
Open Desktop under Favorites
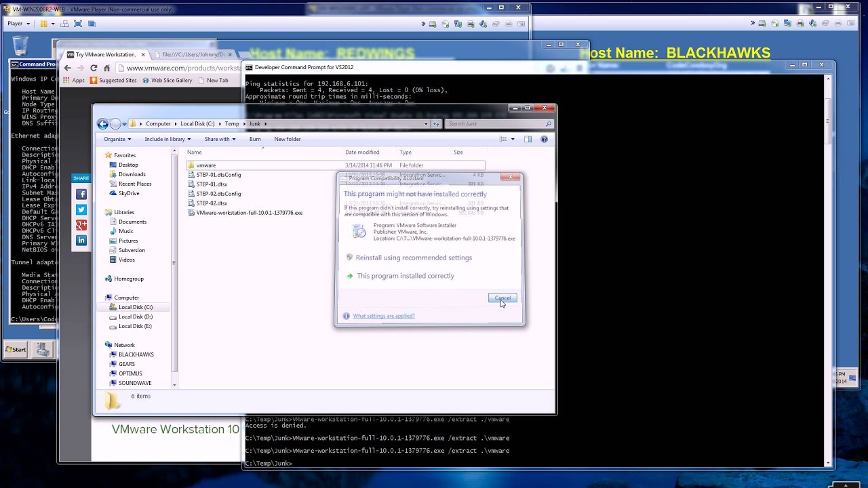tap(128, 165)
